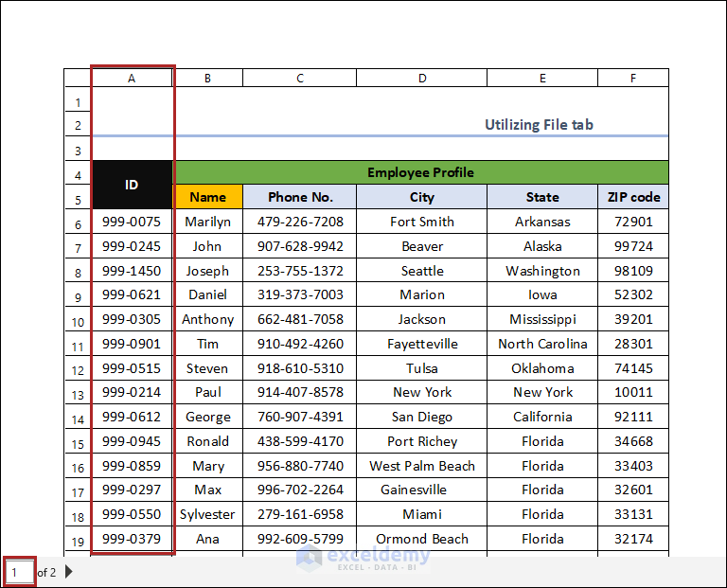The width and height of the screenshot is (727, 588).
Task: Click the orange Name header cell
Action: (208, 197)
